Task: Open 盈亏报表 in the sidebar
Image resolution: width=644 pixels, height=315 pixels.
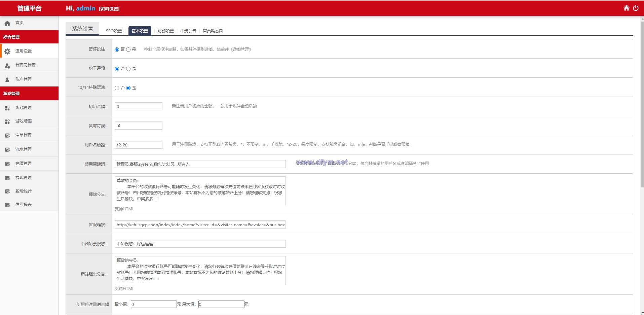Action: point(29,204)
